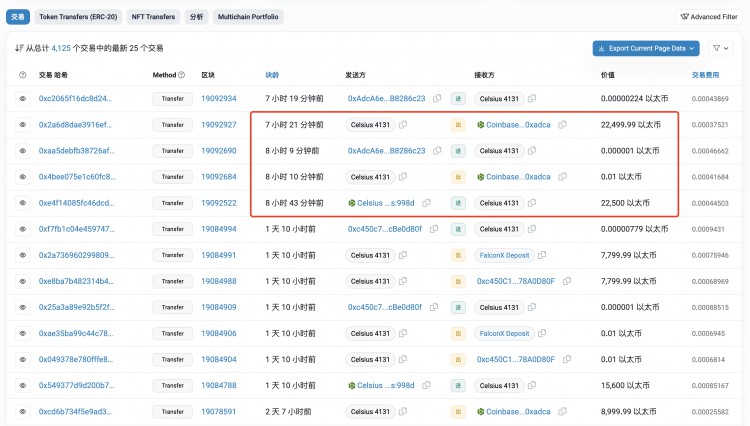750x426 pixels.
Task: Preview transaction 0x2a736960299809 with eye icon
Action: coord(22,255)
